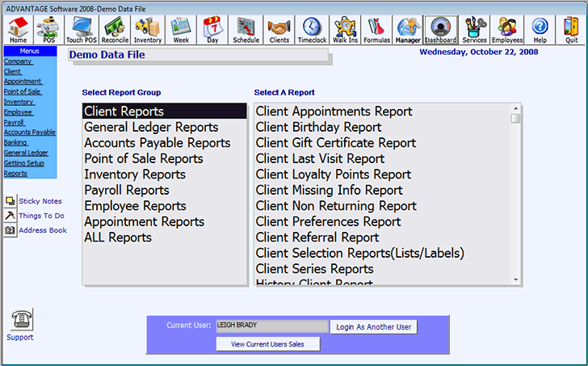The image size is (588, 366).
Task: Open the Address Book icon
Action: point(10,230)
